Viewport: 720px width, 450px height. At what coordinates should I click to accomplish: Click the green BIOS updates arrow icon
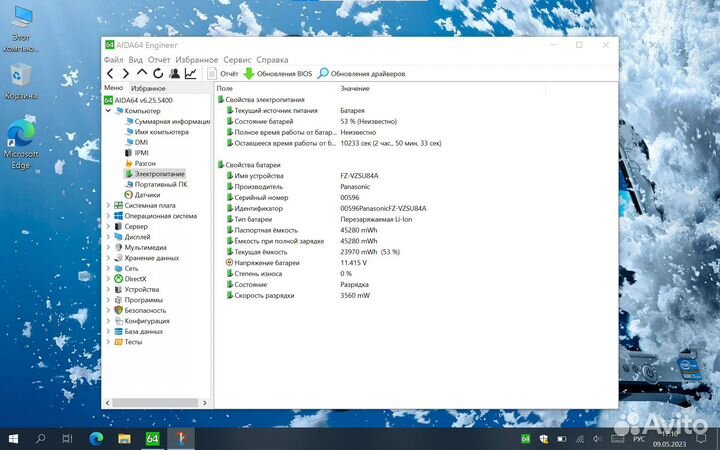[249, 73]
